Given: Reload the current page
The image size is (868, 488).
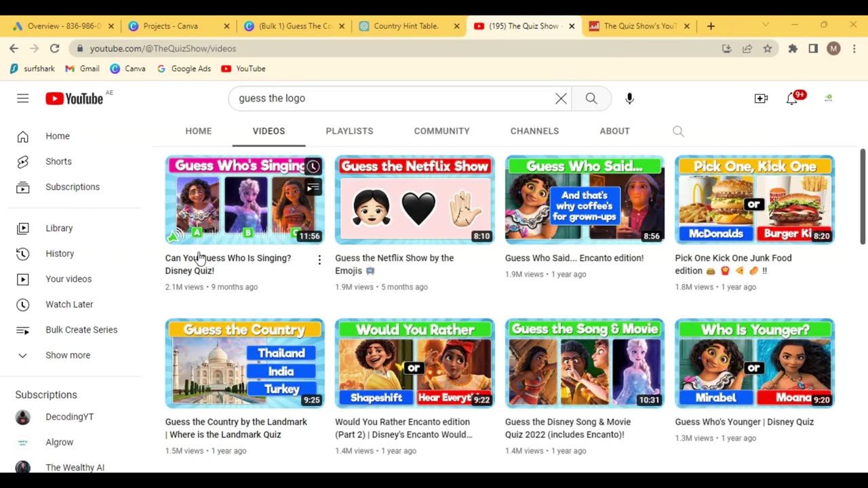Looking at the screenshot, I should click(x=54, y=49).
